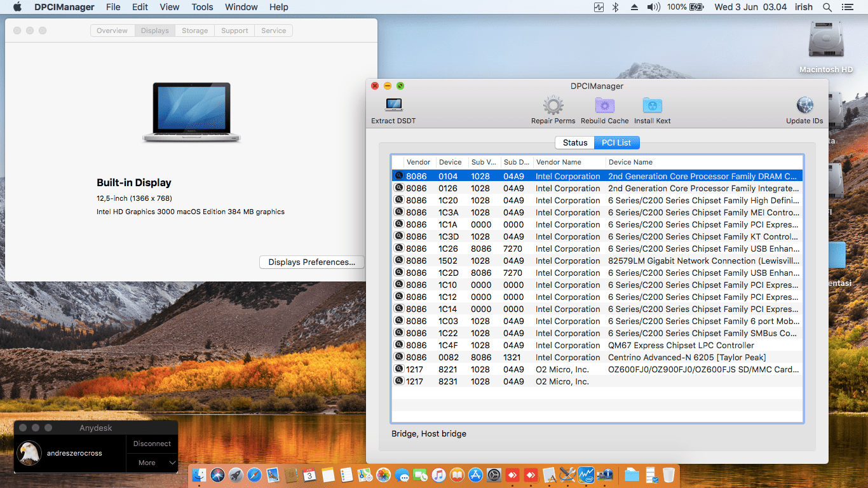Click the Vendor column header

419,162
